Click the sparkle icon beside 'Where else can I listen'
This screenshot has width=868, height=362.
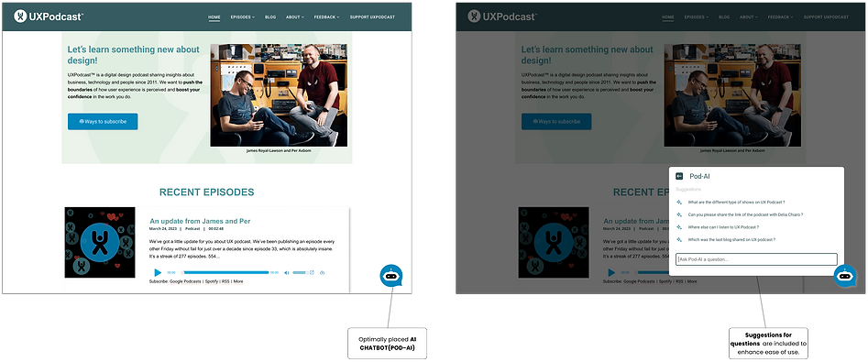(x=679, y=227)
